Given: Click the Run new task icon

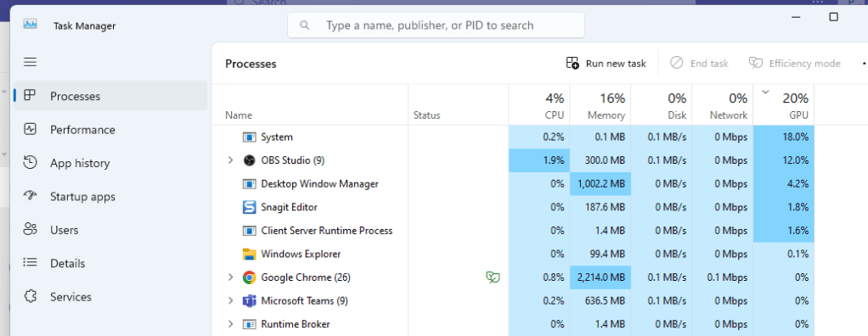Looking at the screenshot, I should [x=572, y=63].
